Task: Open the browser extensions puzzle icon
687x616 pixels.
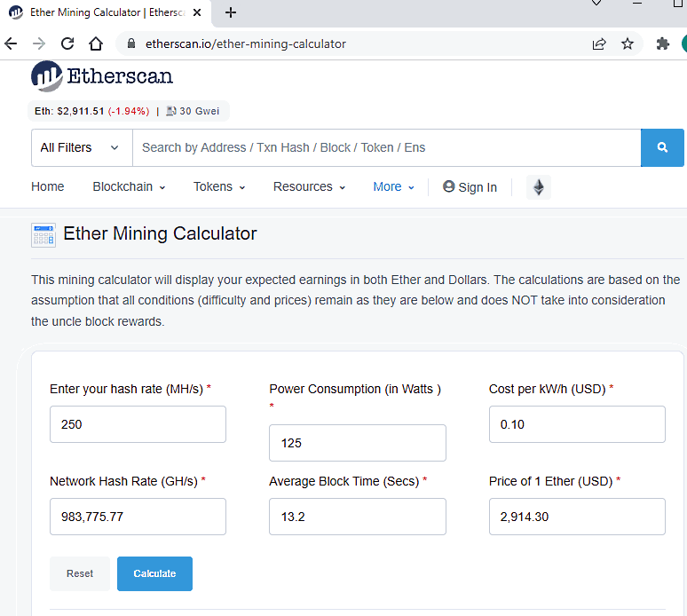Action: click(x=662, y=43)
